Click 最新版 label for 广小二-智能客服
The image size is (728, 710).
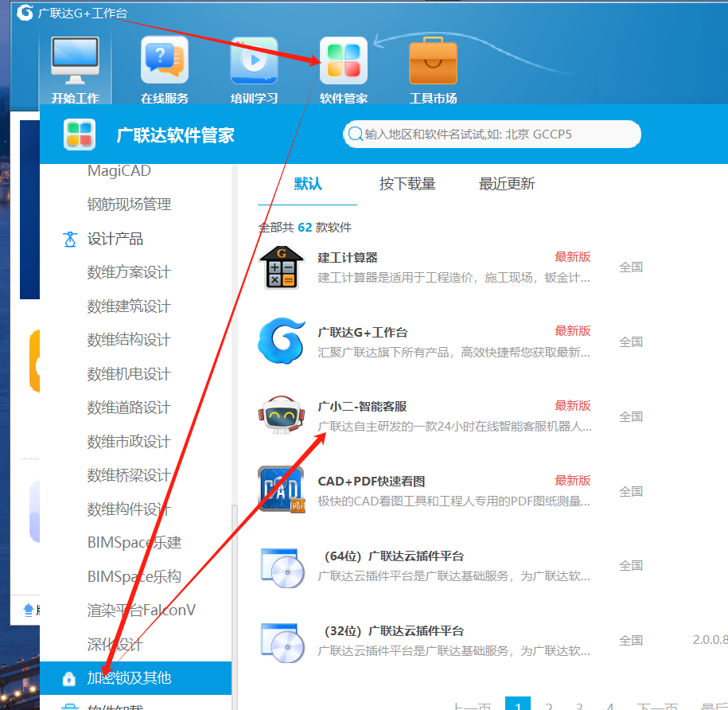(573, 406)
